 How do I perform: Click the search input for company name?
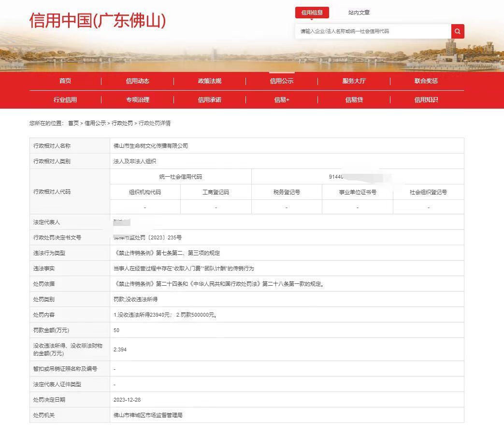[373, 31]
